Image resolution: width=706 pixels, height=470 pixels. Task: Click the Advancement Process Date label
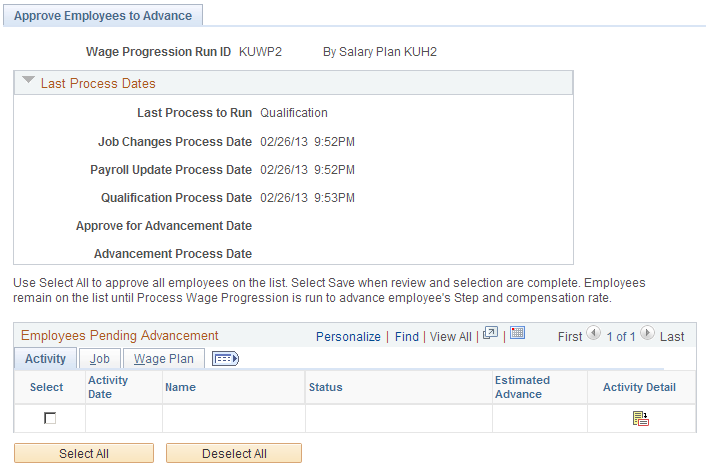(x=173, y=253)
